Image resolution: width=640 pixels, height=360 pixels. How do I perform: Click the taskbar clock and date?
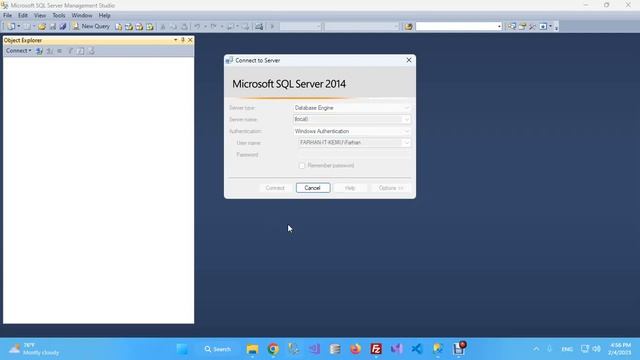click(620, 349)
